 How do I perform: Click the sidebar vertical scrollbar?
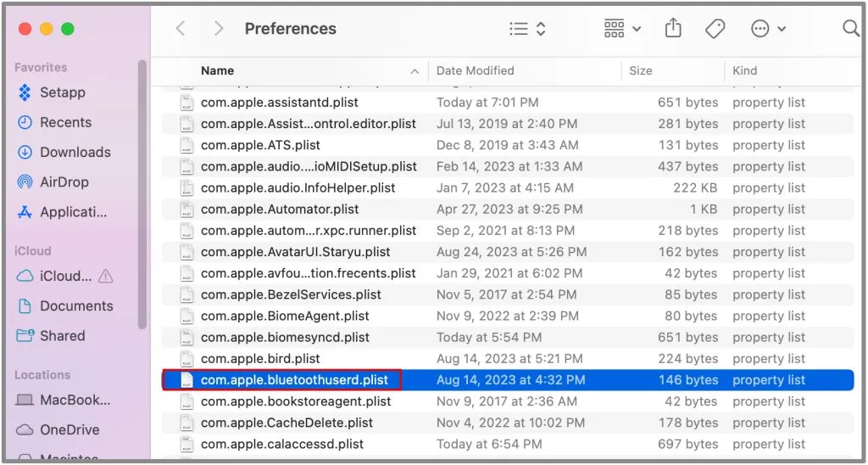[x=142, y=194]
